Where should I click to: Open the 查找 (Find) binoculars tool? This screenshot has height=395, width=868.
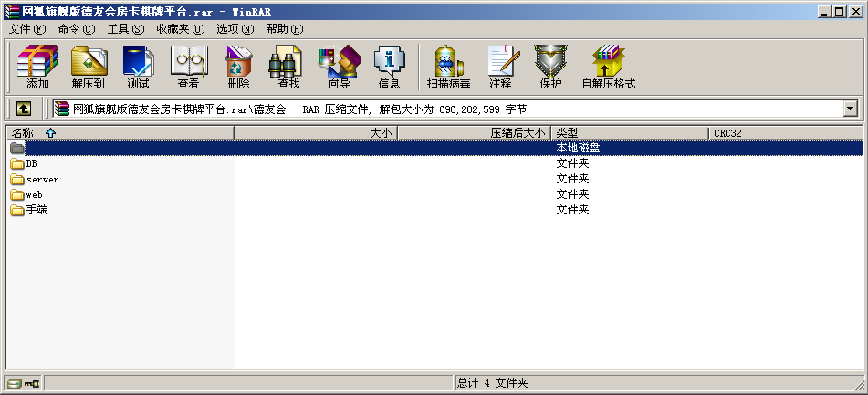(288, 68)
